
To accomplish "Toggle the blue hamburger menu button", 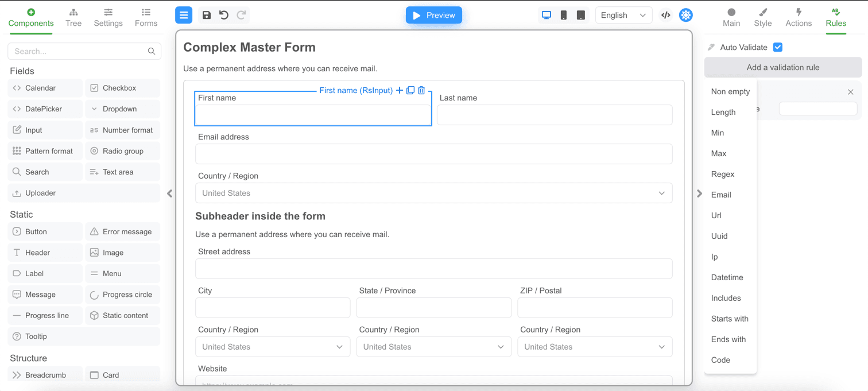I will [x=184, y=16].
